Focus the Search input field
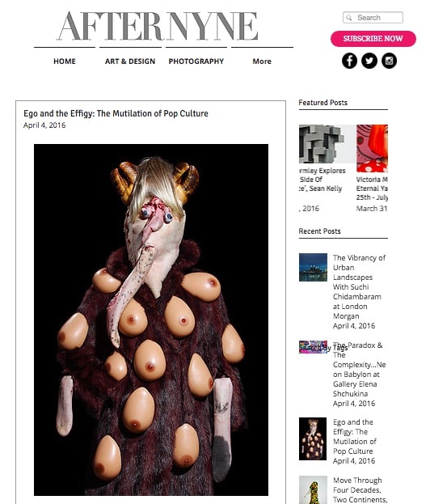This screenshot has width=430, height=504. pos(373,18)
